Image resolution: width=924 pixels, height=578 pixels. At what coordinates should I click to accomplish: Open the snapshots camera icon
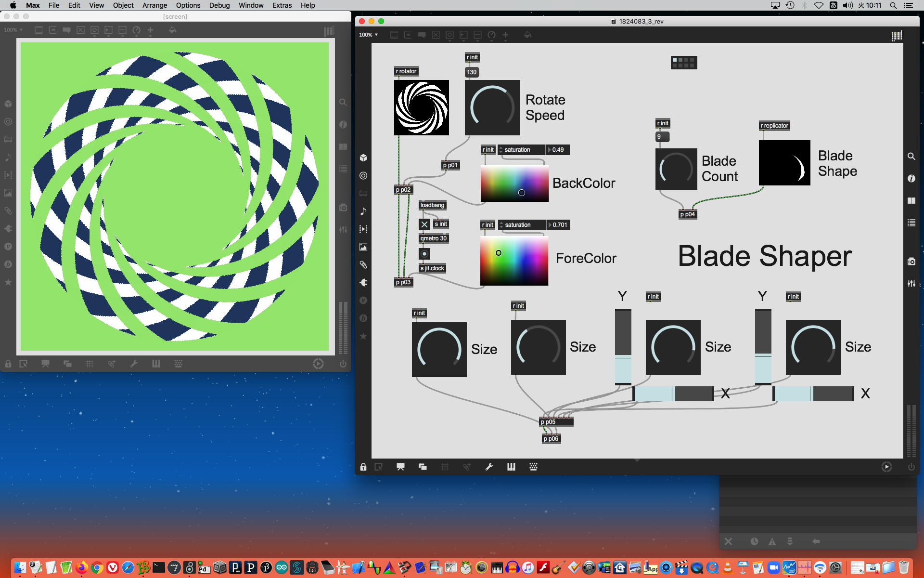pyautogui.click(x=911, y=262)
